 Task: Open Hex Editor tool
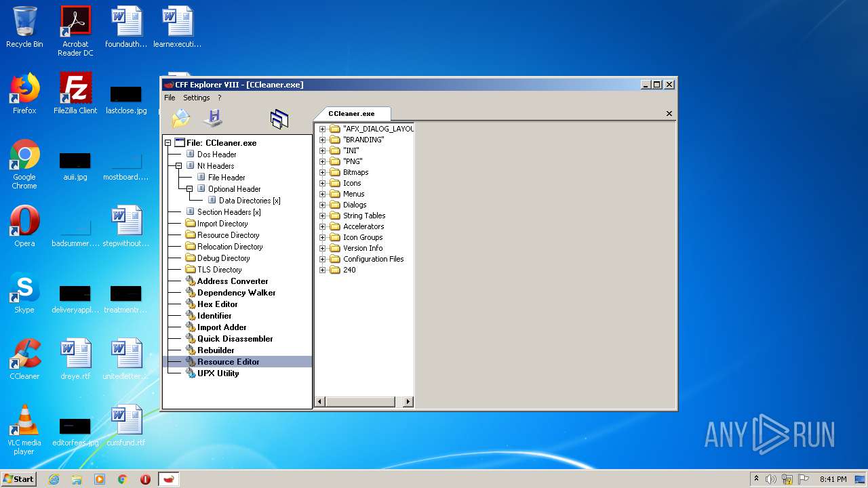[217, 304]
